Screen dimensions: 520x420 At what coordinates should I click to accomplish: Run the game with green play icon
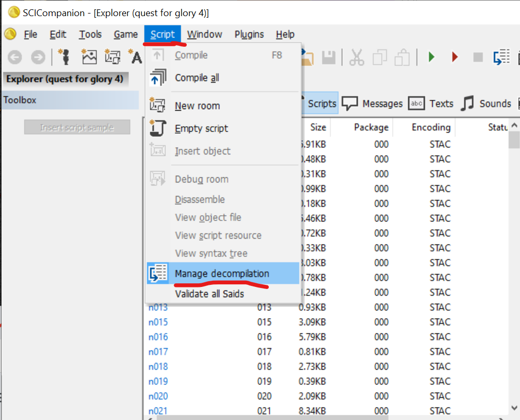coord(431,57)
